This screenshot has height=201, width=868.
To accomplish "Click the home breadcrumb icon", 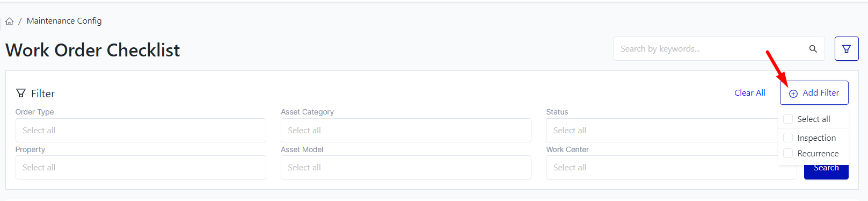I will point(9,21).
